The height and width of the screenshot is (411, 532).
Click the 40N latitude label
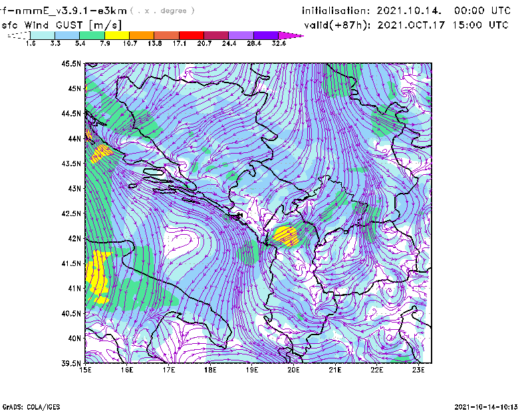74,339
